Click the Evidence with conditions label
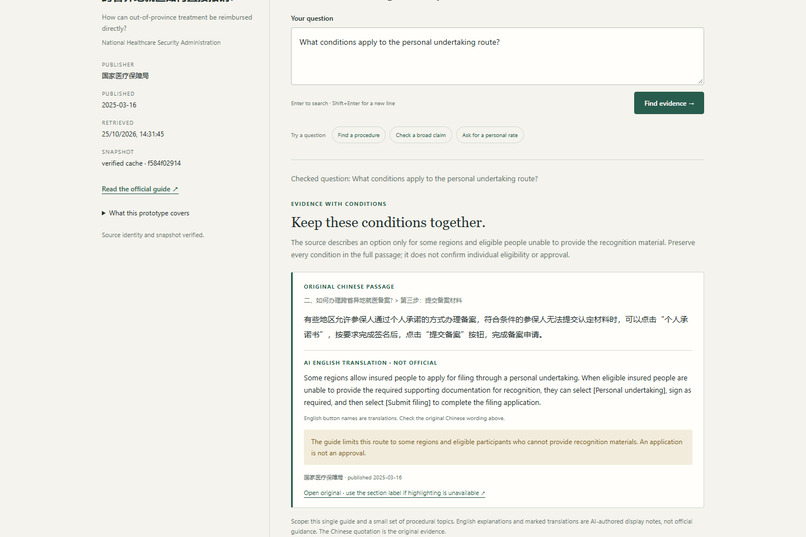This screenshot has height=537, width=806. (x=339, y=204)
